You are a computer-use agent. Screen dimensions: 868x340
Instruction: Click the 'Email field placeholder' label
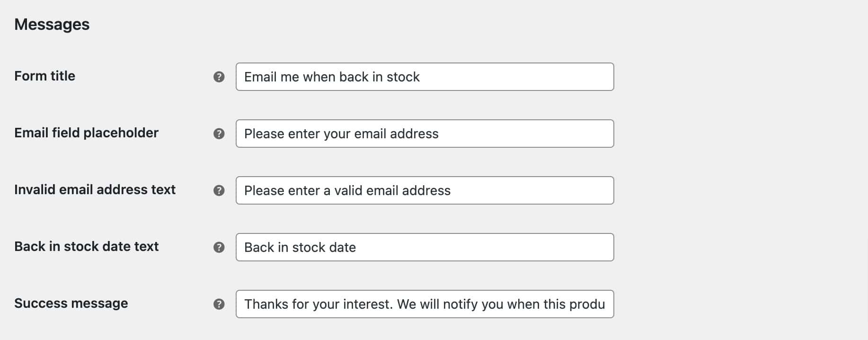pyautogui.click(x=86, y=133)
